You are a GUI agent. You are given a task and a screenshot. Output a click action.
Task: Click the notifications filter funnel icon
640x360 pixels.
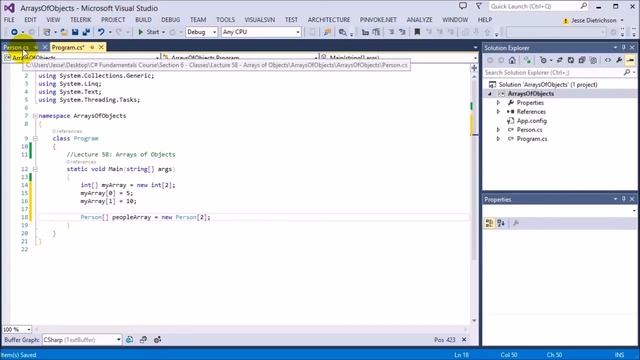click(479, 6)
